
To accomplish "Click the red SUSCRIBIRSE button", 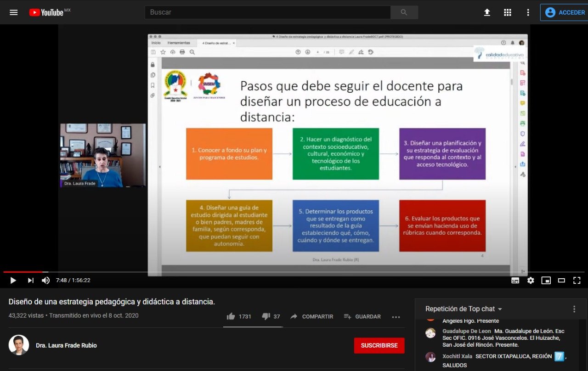I will point(379,345).
